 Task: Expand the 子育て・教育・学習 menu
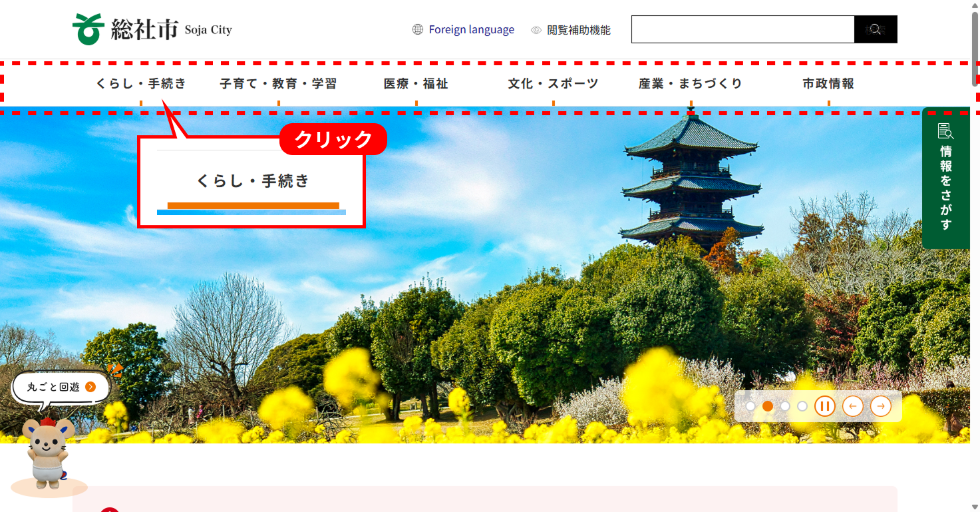(278, 84)
